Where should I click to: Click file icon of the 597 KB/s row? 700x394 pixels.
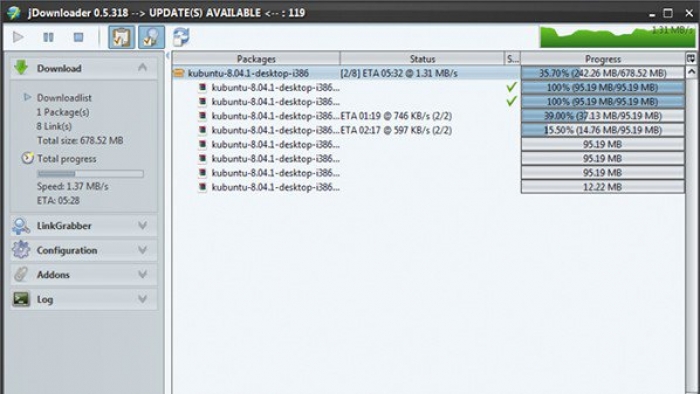pos(202,130)
